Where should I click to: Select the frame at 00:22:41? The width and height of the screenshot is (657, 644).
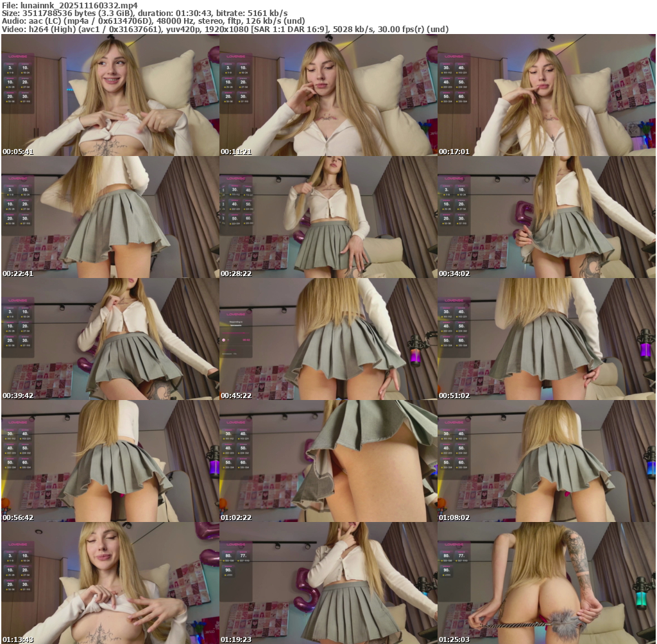(x=110, y=217)
